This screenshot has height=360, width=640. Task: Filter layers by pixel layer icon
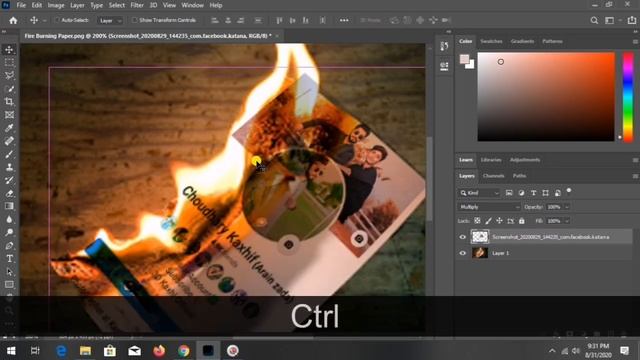(509, 193)
